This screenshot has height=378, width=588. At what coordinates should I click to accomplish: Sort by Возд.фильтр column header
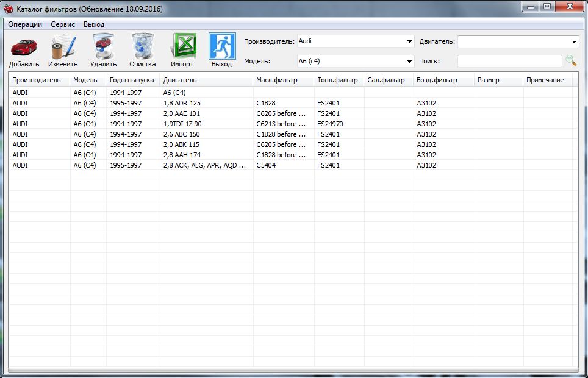click(x=445, y=80)
